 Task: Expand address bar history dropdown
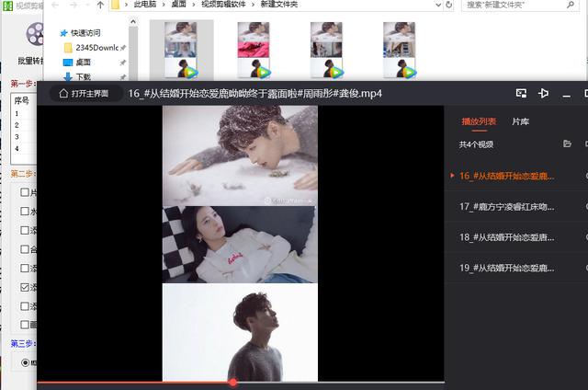click(x=437, y=5)
